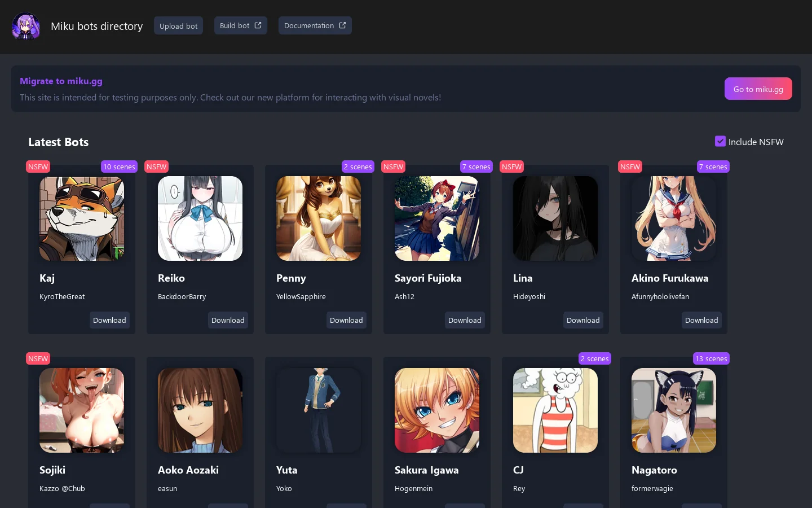Open the CJ cartoon thumbnail
Viewport: 812px width, 508px height.
point(555,410)
